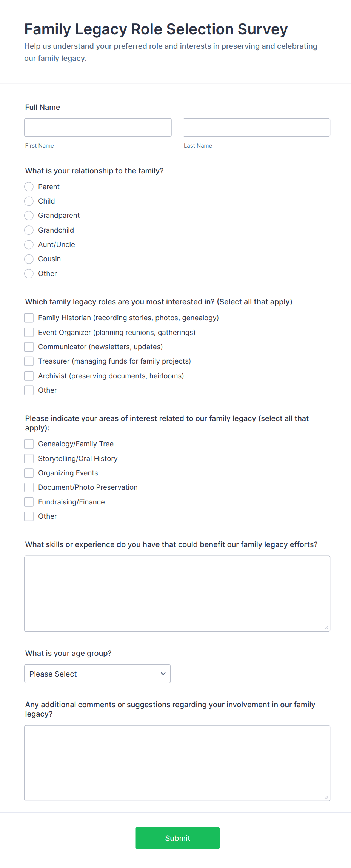
Task: Enable Storytelling/Oral History interest
Action: pos(29,458)
